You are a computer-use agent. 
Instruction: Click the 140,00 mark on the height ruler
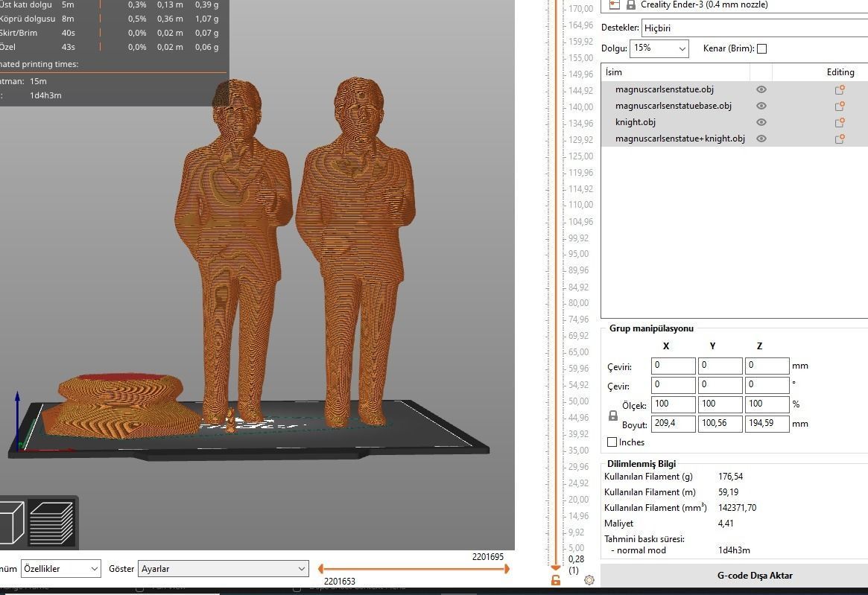[x=580, y=107]
